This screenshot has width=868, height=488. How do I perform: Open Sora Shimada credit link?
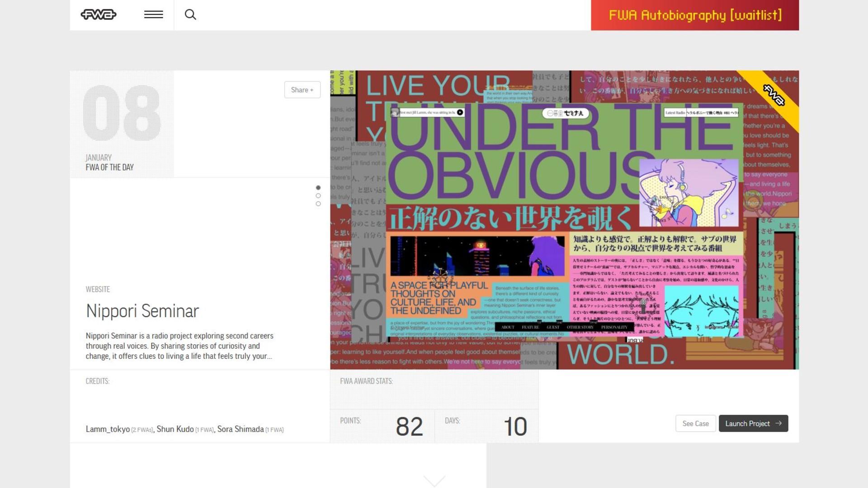pos(241,429)
